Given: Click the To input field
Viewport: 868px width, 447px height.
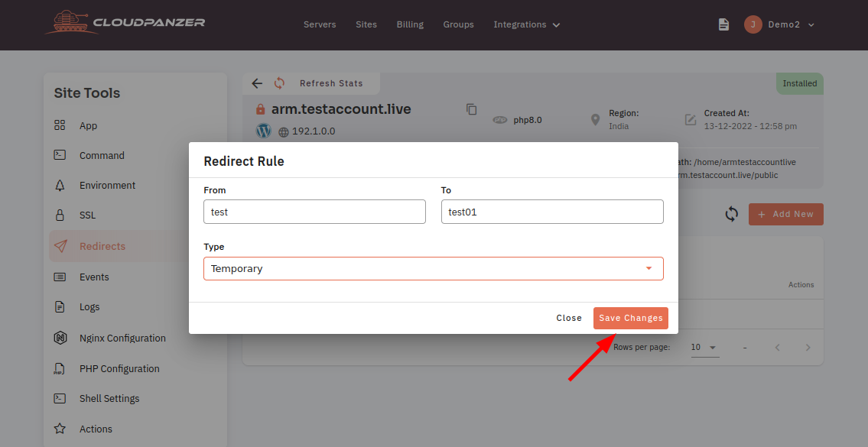Looking at the screenshot, I should [x=552, y=212].
